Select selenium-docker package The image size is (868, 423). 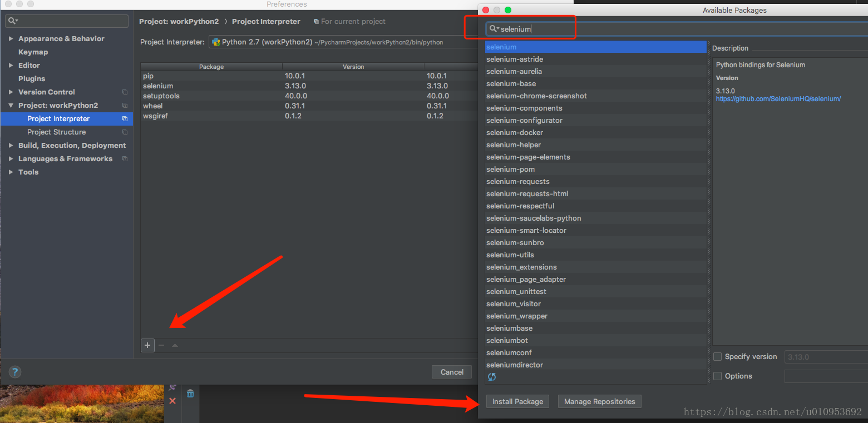click(596, 133)
